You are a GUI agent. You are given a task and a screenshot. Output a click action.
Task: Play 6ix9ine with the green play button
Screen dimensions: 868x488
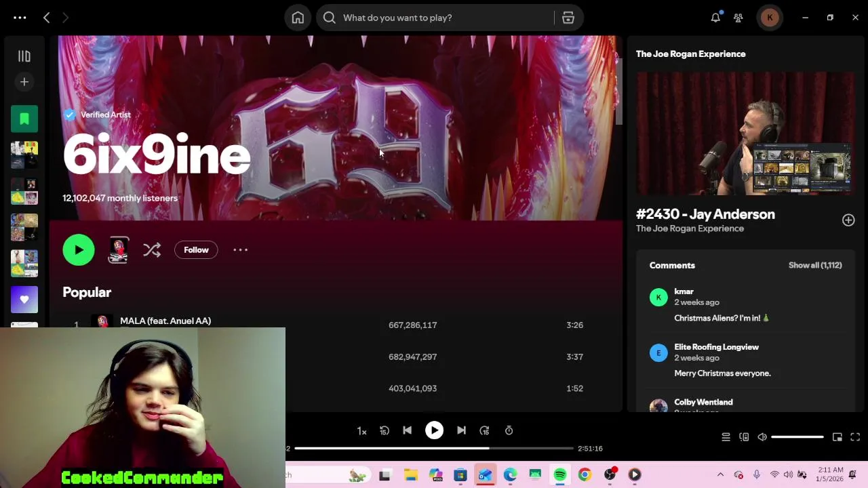coord(79,250)
